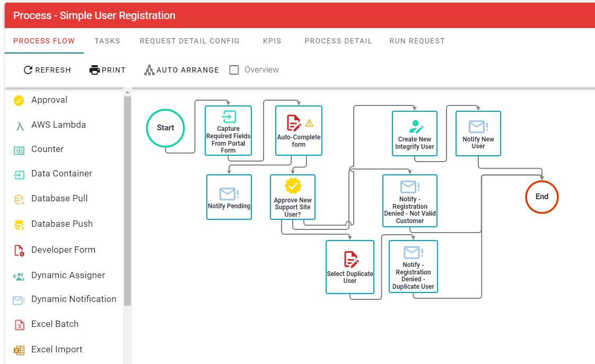Select the End node circle
595x364 pixels.
point(542,197)
